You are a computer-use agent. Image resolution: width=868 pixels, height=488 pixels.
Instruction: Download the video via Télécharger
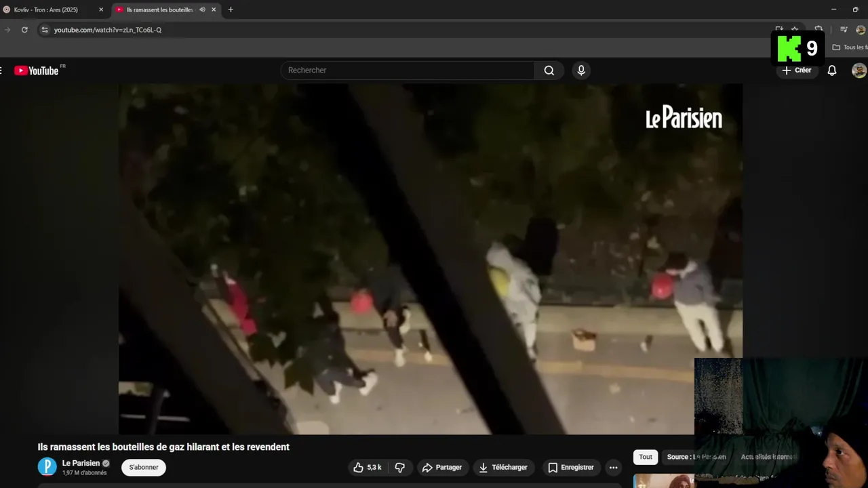click(x=503, y=468)
